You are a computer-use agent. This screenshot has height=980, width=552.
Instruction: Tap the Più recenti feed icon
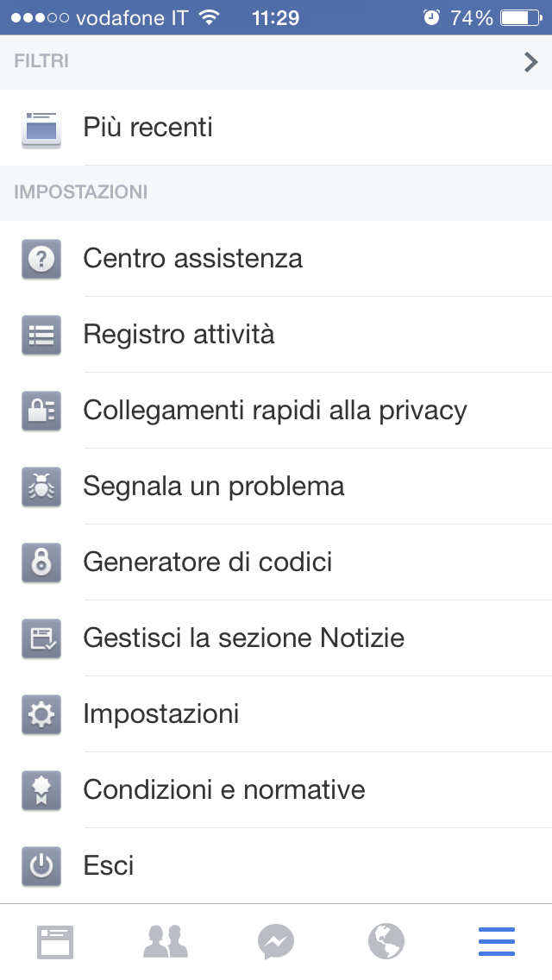[x=41, y=129]
